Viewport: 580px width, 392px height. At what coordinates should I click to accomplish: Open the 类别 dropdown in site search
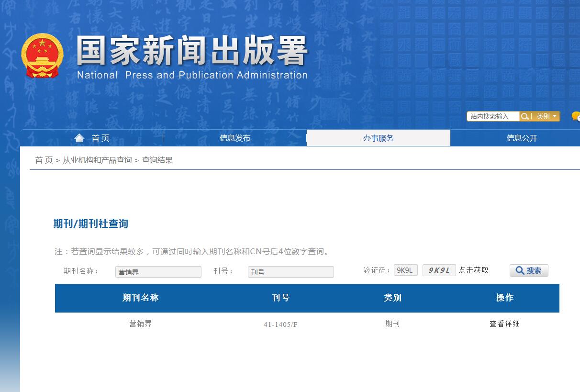coord(546,116)
